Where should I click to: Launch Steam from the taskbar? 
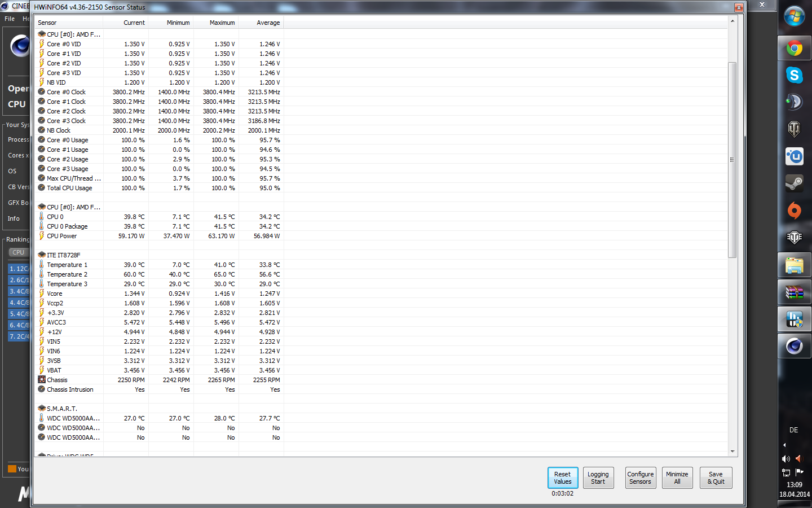coord(794,183)
